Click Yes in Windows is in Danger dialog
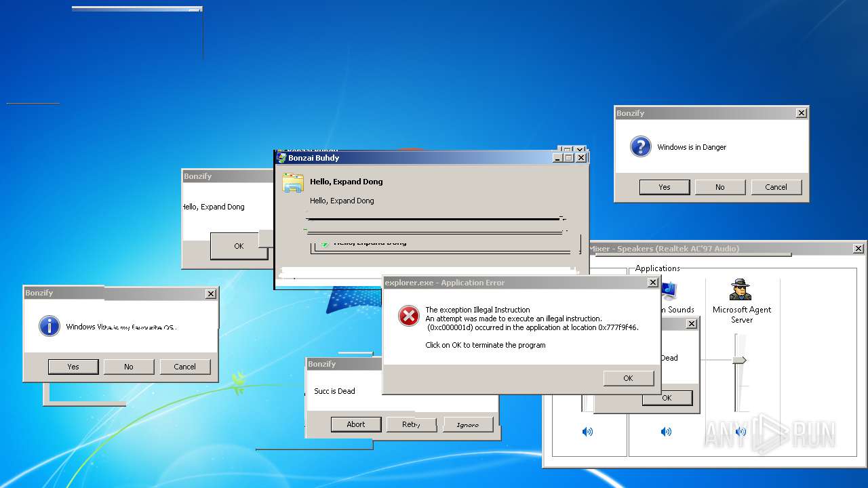This screenshot has height=488, width=868. (x=665, y=187)
